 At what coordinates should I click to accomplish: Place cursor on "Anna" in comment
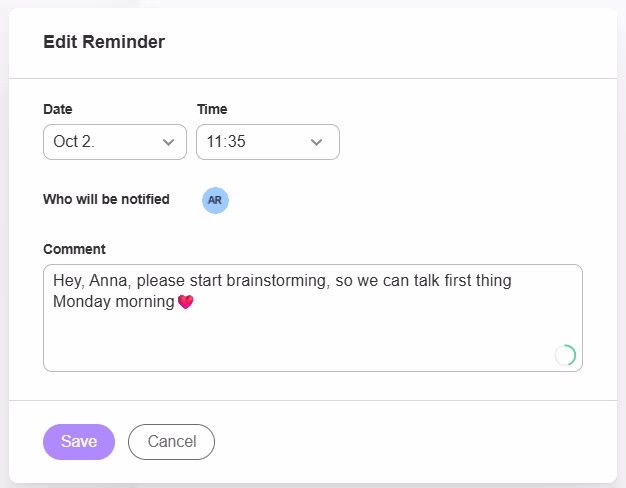tap(106, 281)
